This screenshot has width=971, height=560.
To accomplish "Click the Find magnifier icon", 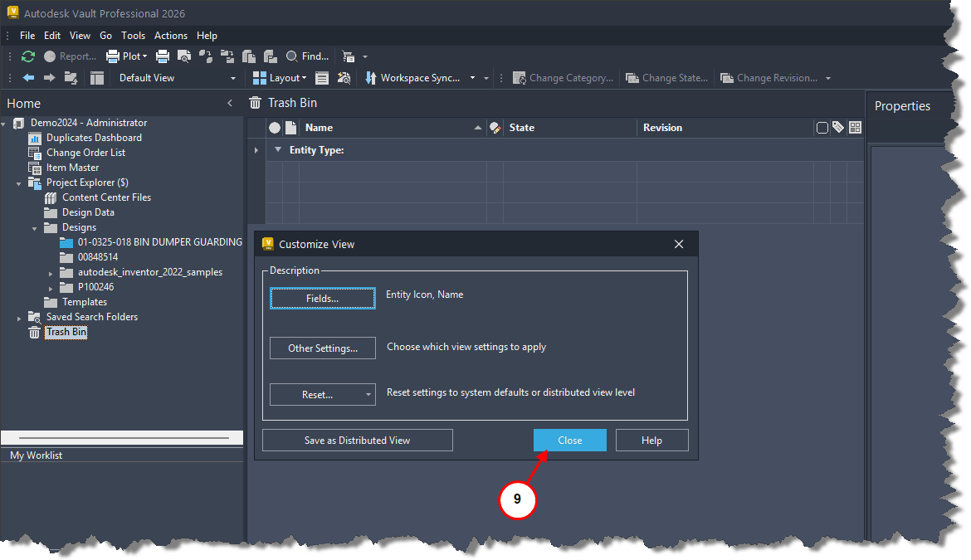I will pos(291,56).
